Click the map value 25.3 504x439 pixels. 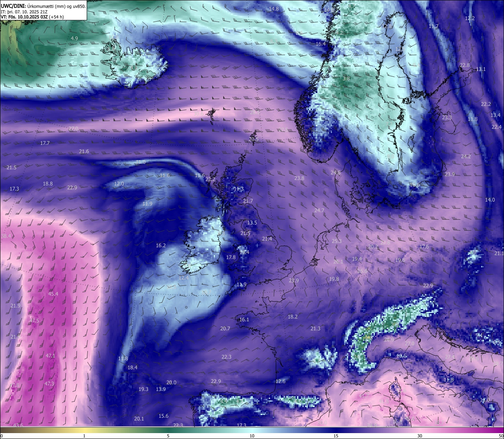pyautogui.click(x=337, y=241)
